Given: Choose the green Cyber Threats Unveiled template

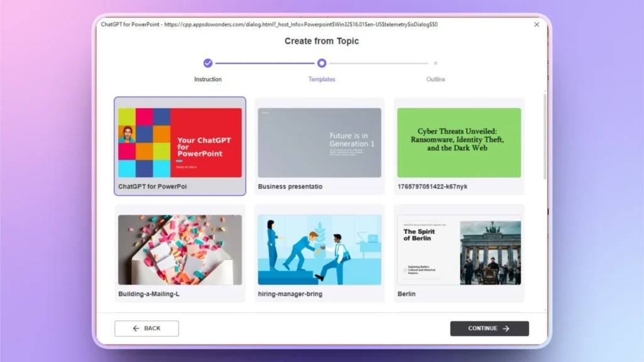Looking at the screenshot, I should tap(459, 141).
